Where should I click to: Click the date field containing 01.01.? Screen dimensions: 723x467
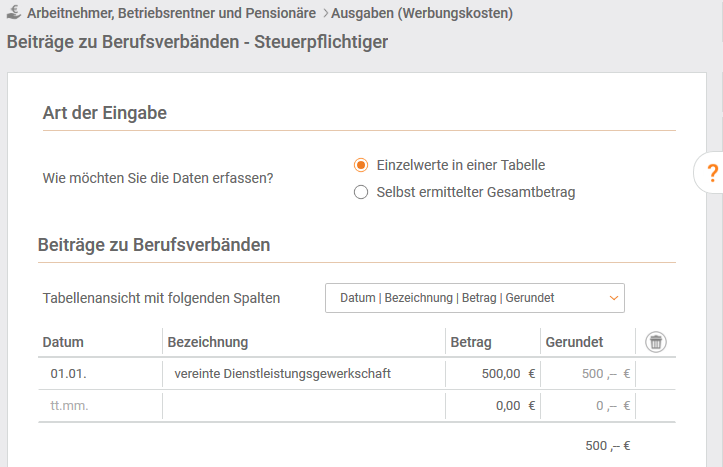(x=101, y=373)
